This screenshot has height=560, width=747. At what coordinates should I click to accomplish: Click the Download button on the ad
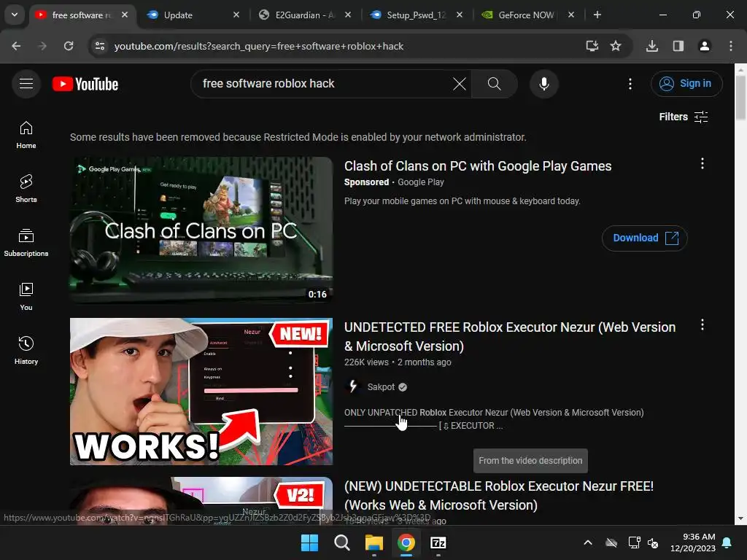pyautogui.click(x=645, y=238)
